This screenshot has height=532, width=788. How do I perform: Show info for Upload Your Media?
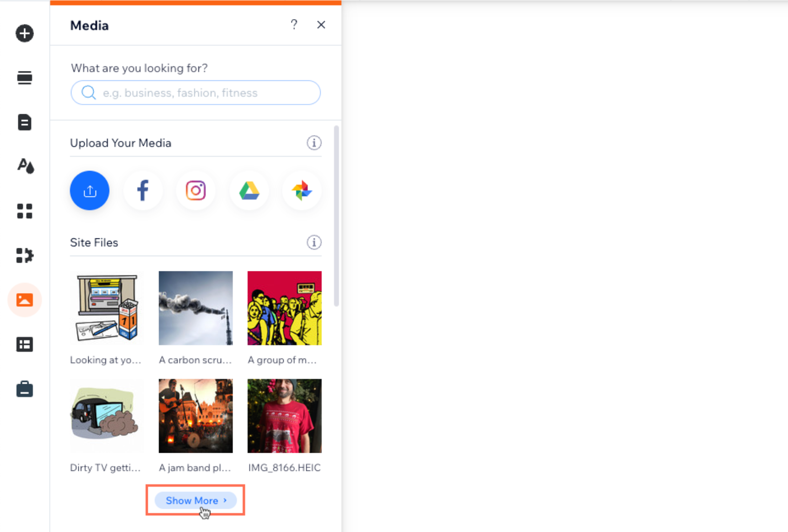(x=314, y=143)
